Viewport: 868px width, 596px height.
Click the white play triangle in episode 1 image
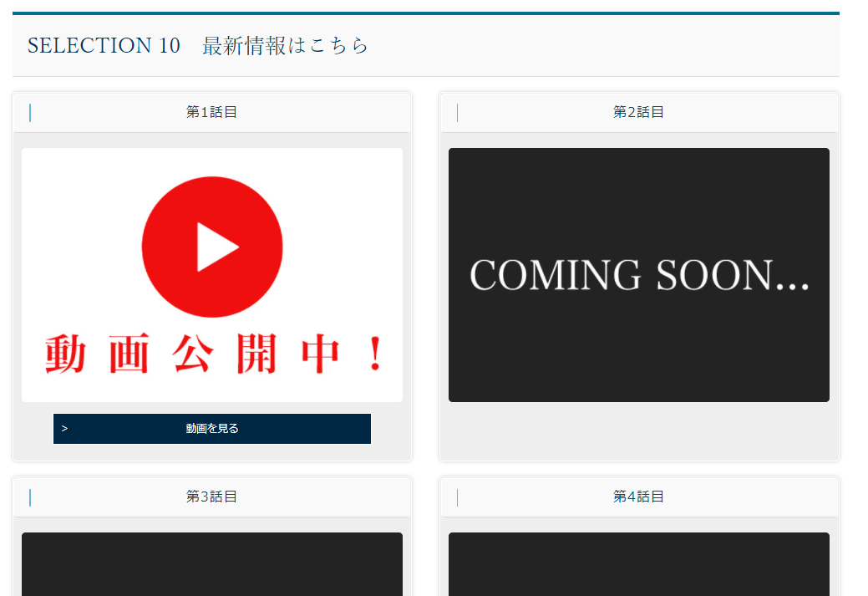[x=216, y=247]
